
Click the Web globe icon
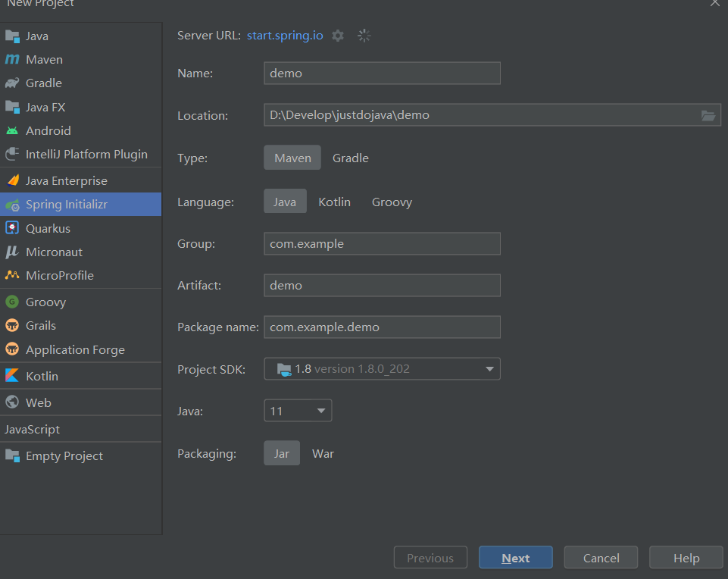(x=12, y=402)
